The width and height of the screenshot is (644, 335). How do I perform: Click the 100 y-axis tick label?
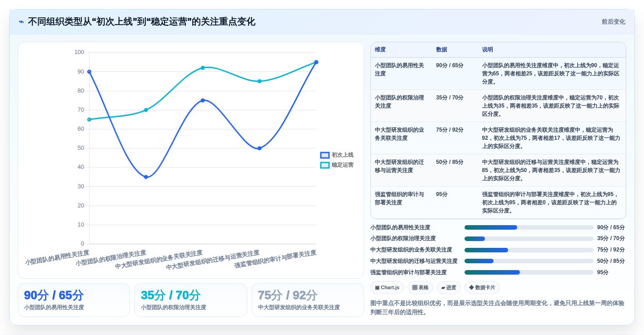[x=79, y=52]
